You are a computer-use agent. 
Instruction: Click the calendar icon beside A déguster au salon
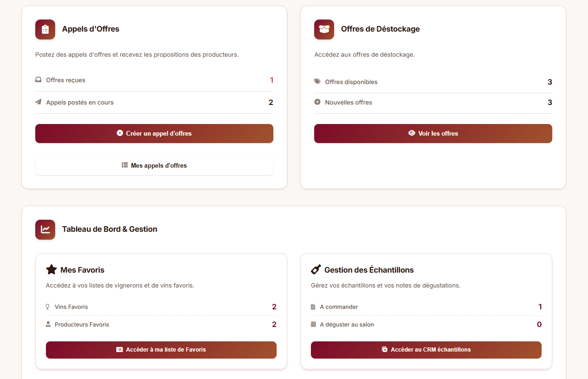313,325
